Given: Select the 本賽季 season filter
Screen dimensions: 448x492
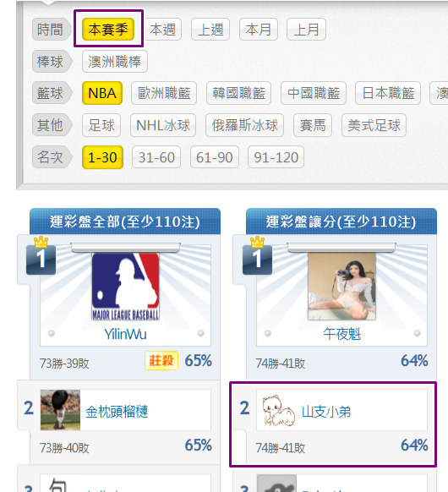Looking at the screenshot, I should [108, 30].
